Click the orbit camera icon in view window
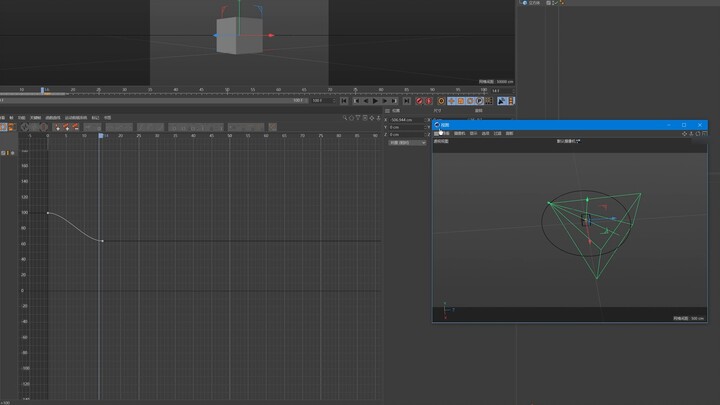 (x=696, y=134)
